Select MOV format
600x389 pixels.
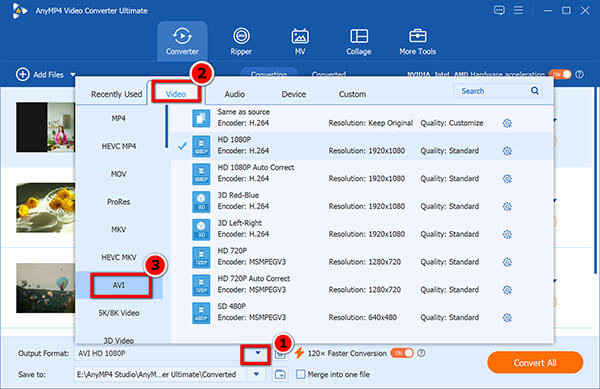[119, 174]
